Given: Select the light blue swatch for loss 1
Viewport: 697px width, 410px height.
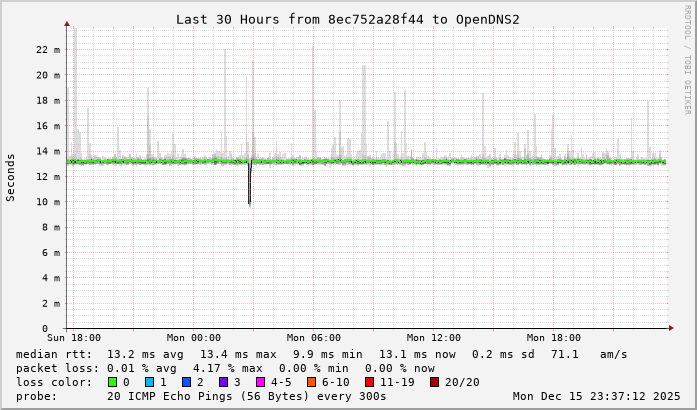Looking at the screenshot, I should tap(149, 382).
